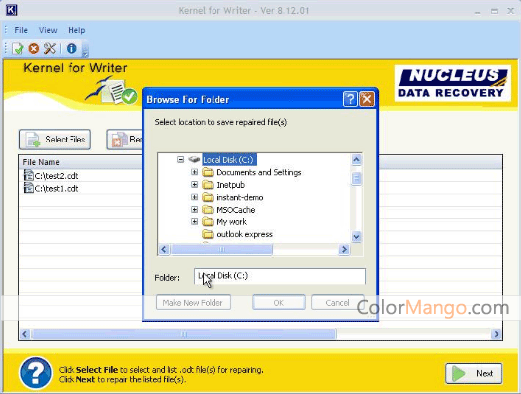Open the File menu

tap(21, 30)
